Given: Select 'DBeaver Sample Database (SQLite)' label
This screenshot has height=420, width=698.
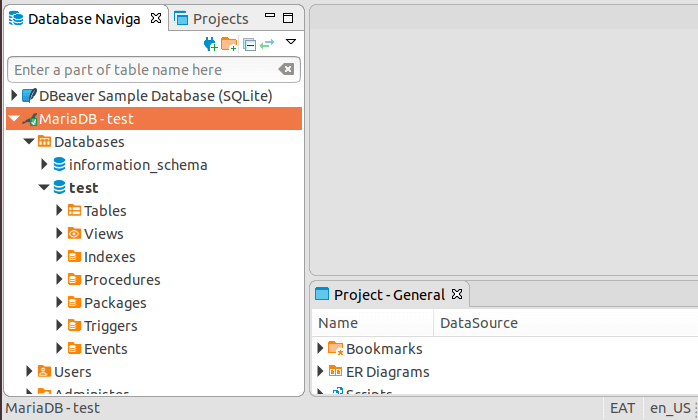Looking at the screenshot, I should point(156,96).
